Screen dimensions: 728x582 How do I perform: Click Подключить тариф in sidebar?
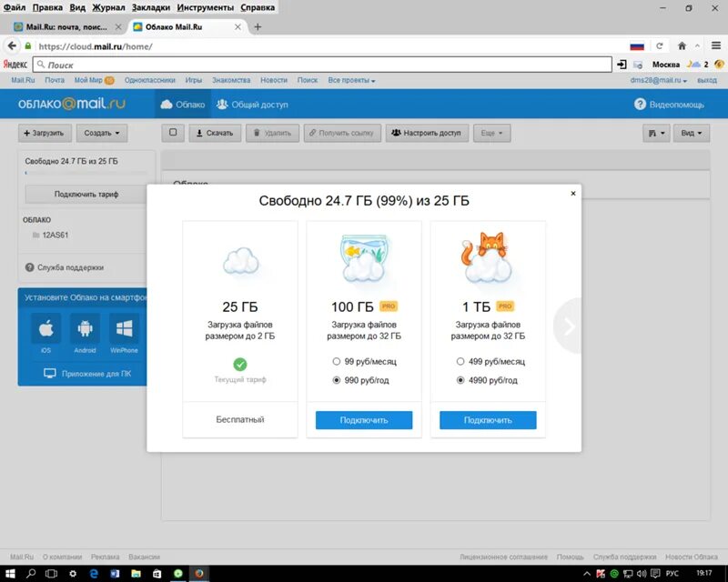click(x=86, y=194)
